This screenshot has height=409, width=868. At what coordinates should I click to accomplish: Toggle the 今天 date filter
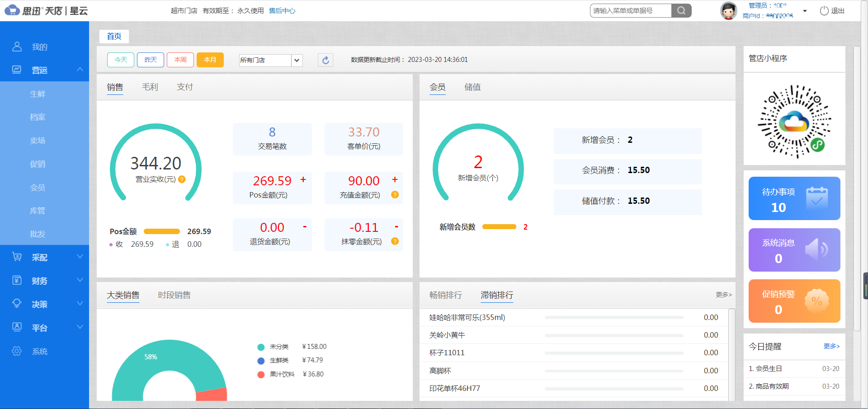click(x=120, y=60)
